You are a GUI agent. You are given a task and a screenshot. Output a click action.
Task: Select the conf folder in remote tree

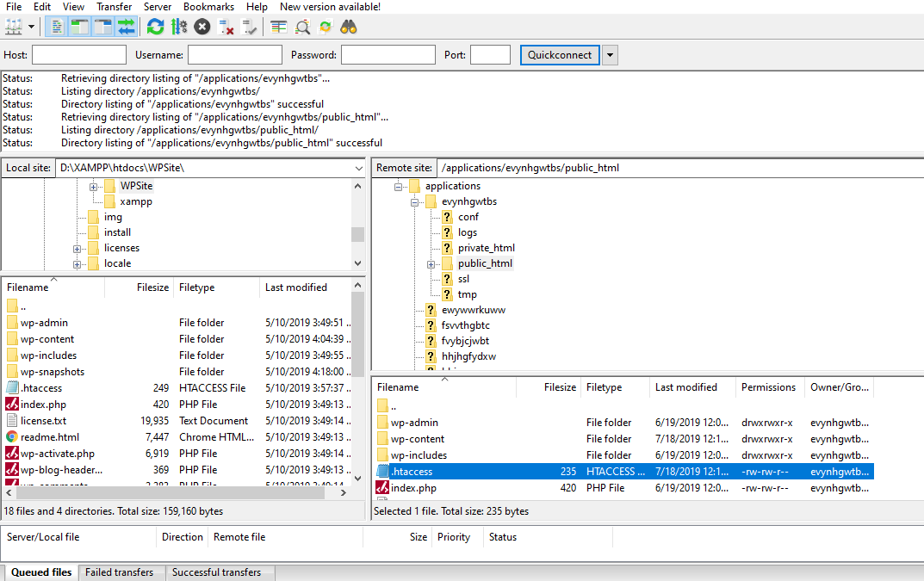(468, 217)
